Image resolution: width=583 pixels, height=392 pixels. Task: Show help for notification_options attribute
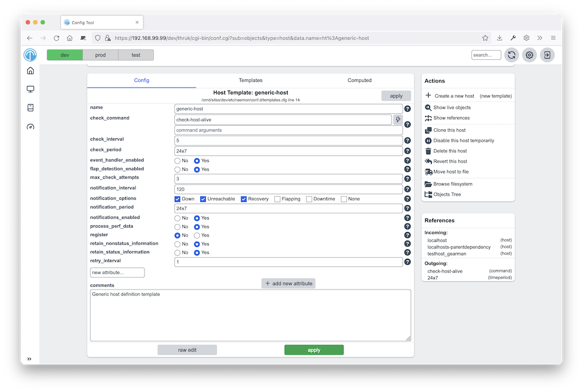(408, 199)
